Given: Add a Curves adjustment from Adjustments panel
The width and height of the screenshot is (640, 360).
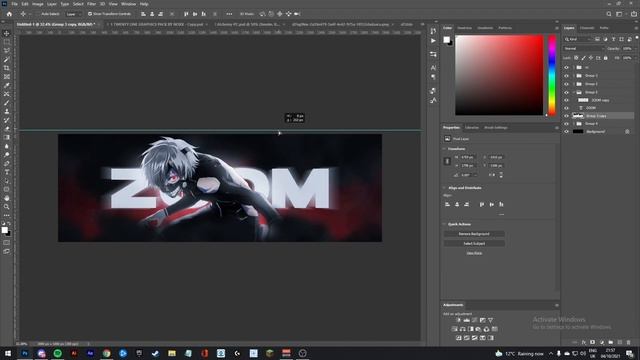Looking at the screenshot, I should coord(474,320).
